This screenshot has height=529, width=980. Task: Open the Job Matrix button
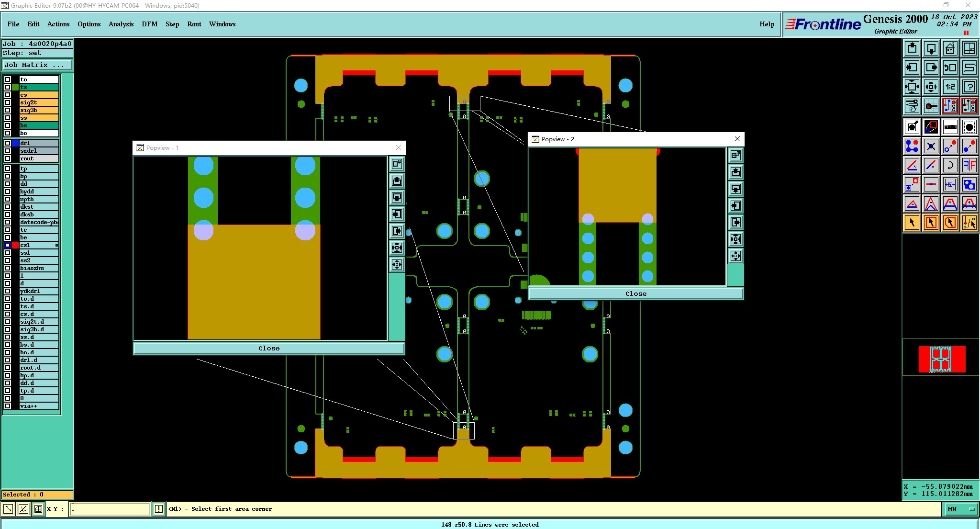37,65
